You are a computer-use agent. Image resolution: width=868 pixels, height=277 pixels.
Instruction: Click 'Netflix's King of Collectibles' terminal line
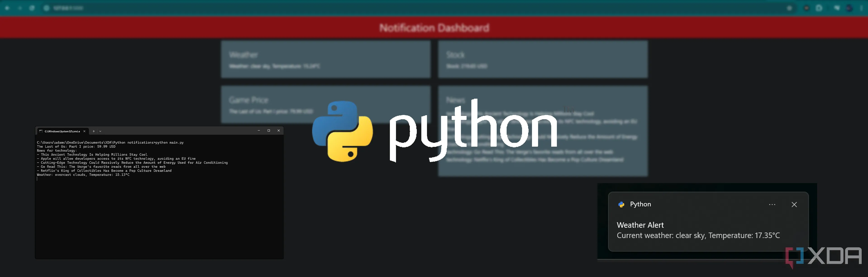(104, 171)
